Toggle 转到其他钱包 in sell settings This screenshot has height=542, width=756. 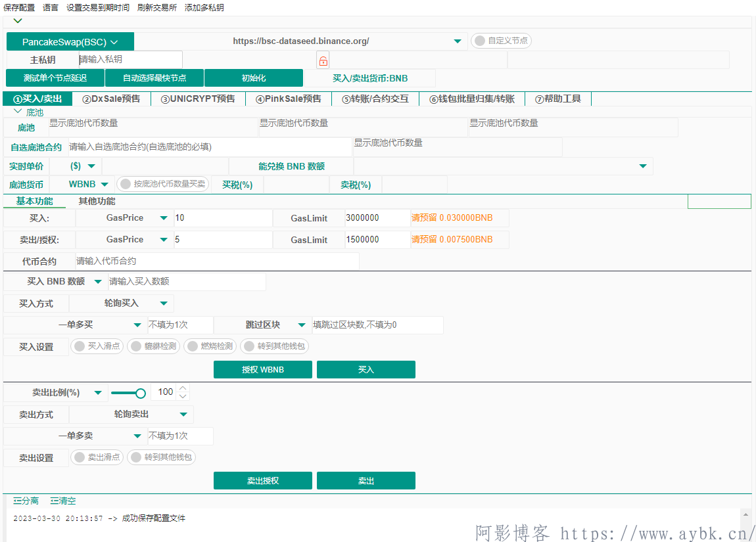click(x=162, y=457)
